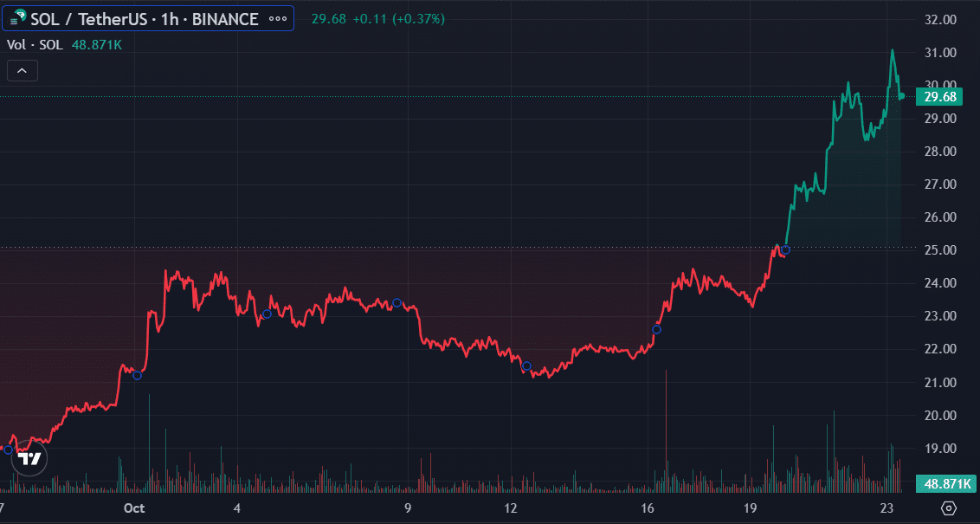The image size is (980, 524).
Task: Click the blue circle marker at the 25.00 price level
Action: point(785,250)
